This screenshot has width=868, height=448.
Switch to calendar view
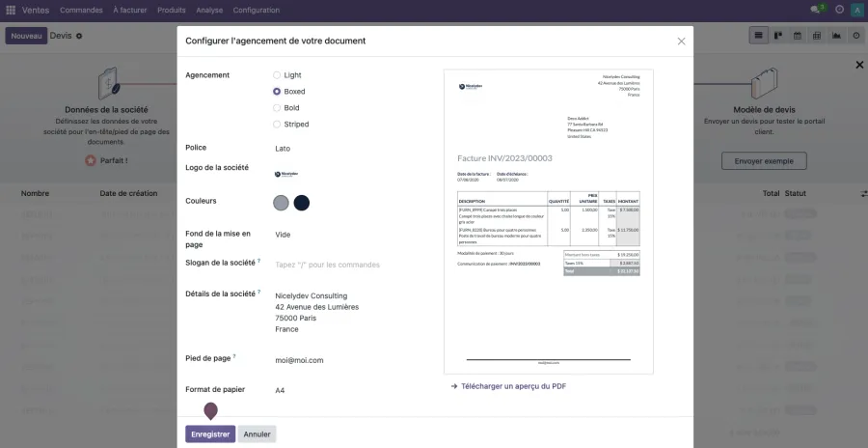pos(798,36)
